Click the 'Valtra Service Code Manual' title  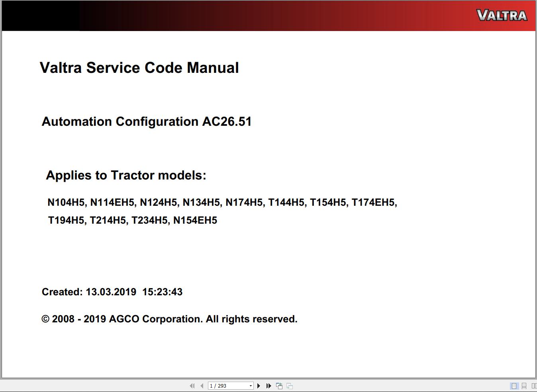(139, 68)
